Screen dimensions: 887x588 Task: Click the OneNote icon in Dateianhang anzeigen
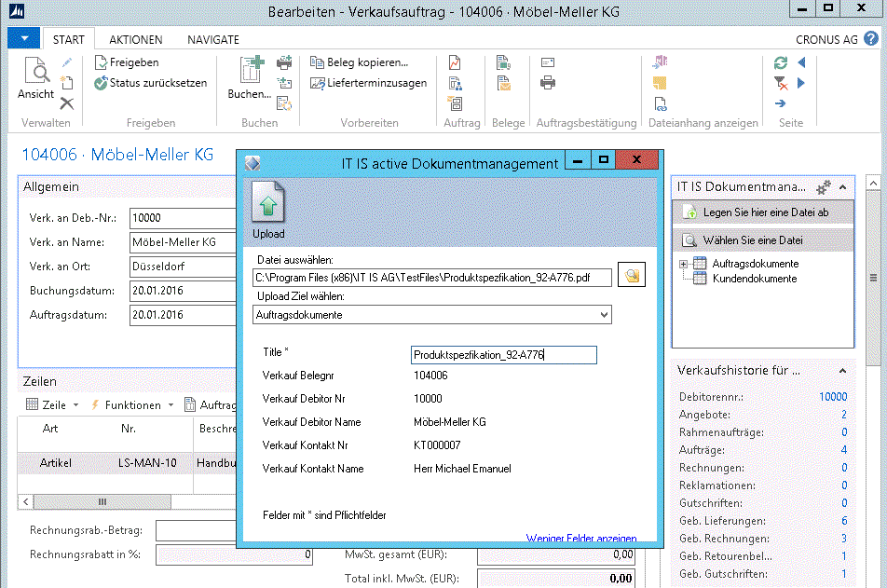661,62
